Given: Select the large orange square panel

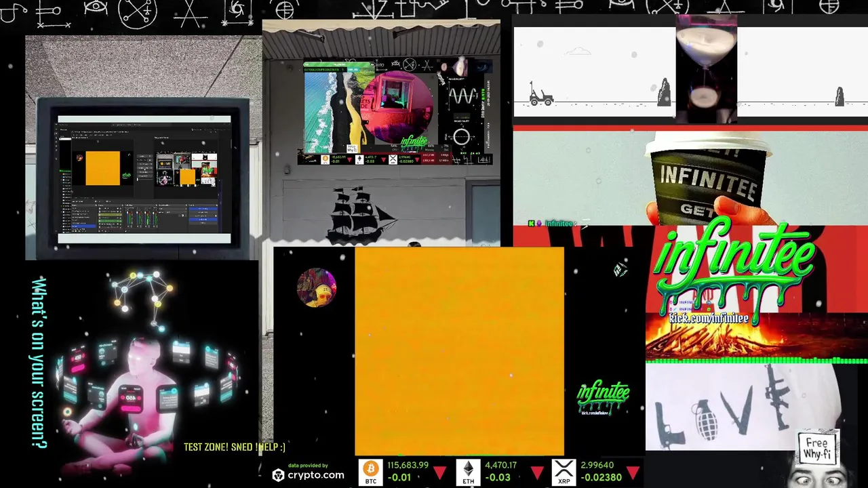Looking at the screenshot, I should [459, 351].
